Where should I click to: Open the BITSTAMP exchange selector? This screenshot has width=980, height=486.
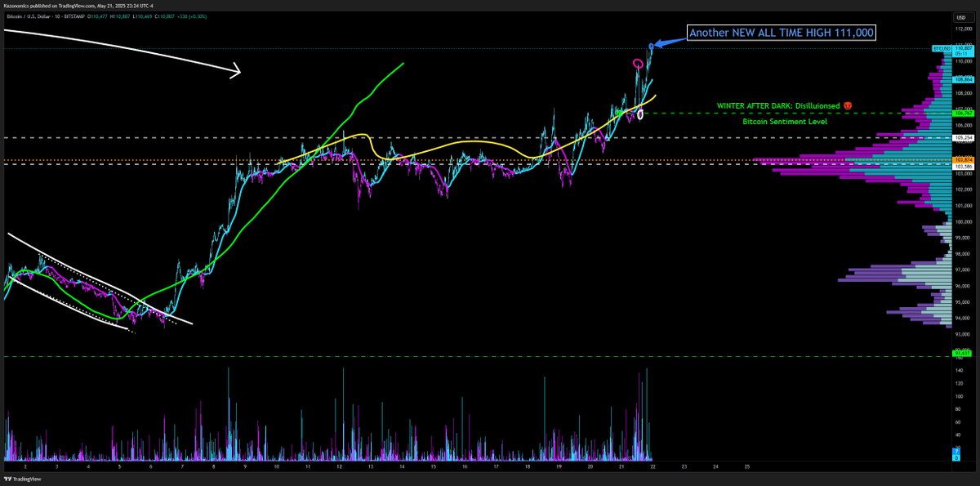coord(74,16)
